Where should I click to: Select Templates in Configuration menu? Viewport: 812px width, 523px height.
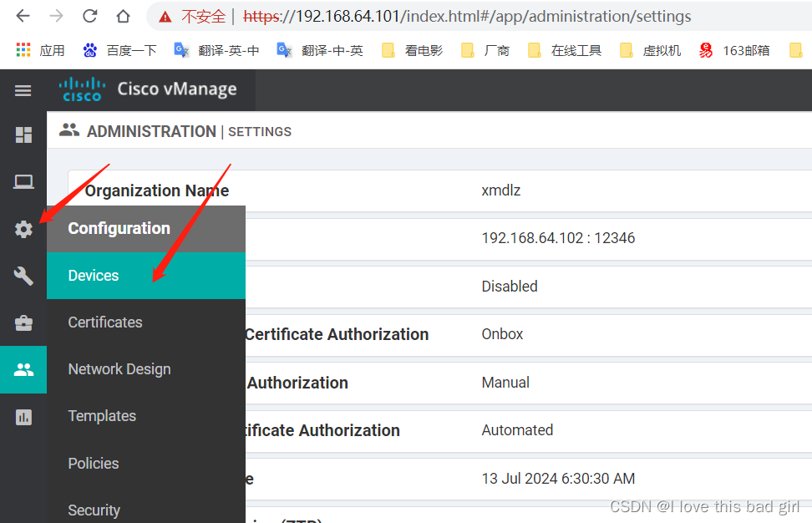pos(146,416)
